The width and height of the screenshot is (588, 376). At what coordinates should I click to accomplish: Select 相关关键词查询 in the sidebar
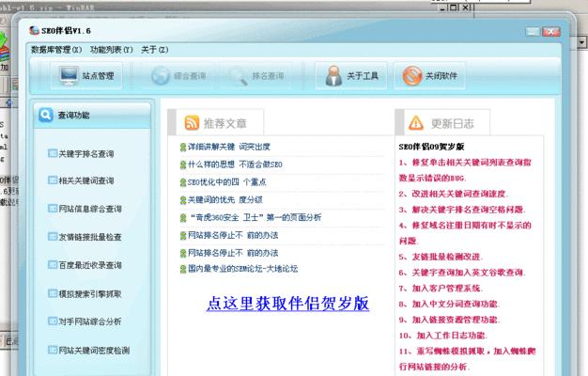pyautogui.click(x=86, y=180)
